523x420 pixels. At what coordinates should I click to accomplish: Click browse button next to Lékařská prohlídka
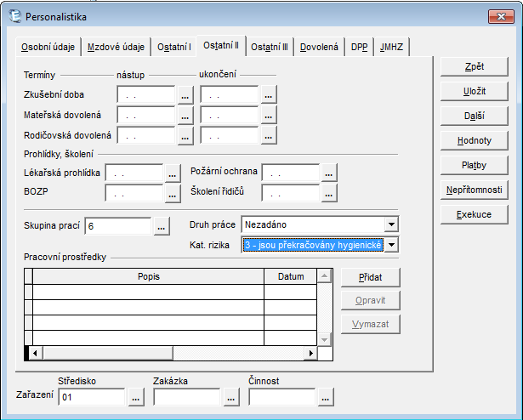(x=173, y=173)
